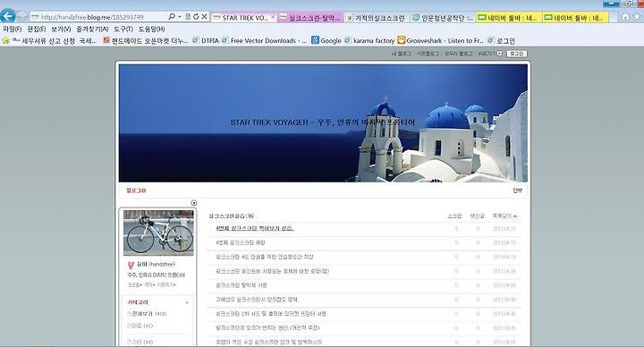644x347 pixels.
Task: Click the browser Forward arrow button
Action: (x=22, y=16)
